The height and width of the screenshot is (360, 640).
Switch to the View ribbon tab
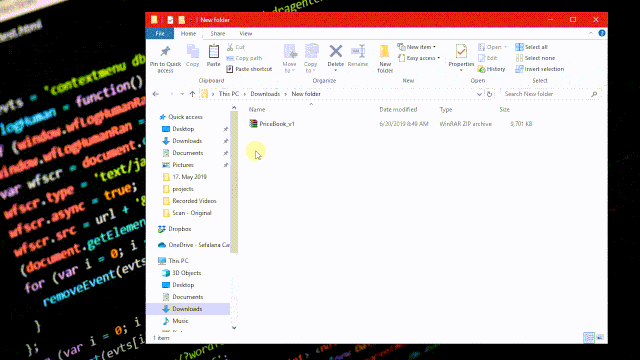246,33
